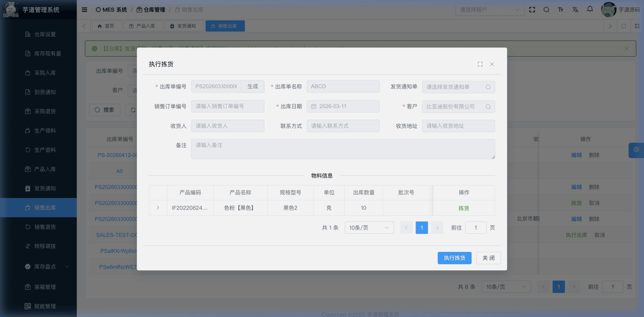Click the 关闭 button
644x317 pixels.
coord(488,258)
